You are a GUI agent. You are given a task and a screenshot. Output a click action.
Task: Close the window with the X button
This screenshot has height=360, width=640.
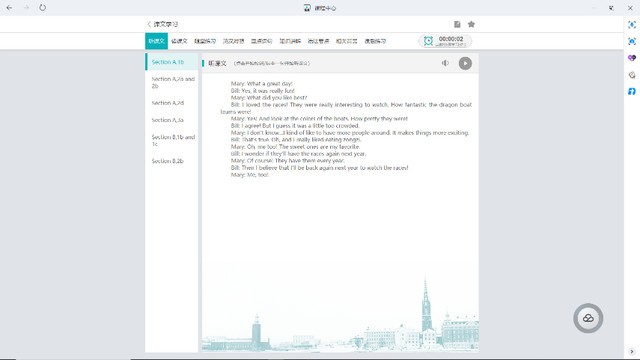click(630, 8)
